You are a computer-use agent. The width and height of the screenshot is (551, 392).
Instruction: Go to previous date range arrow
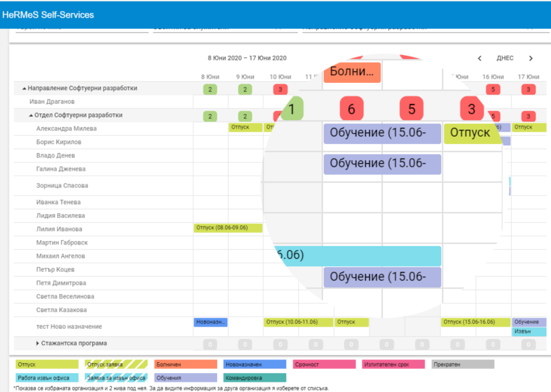[480, 58]
